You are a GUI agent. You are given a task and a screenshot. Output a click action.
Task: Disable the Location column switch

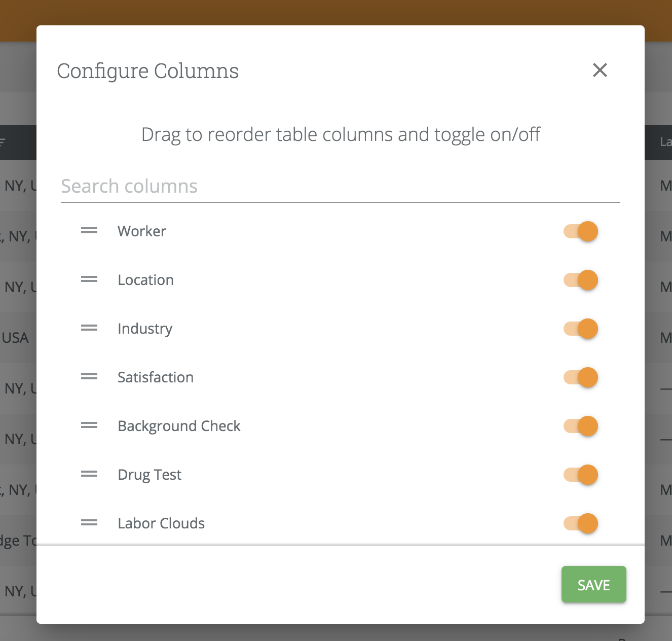tap(581, 280)
